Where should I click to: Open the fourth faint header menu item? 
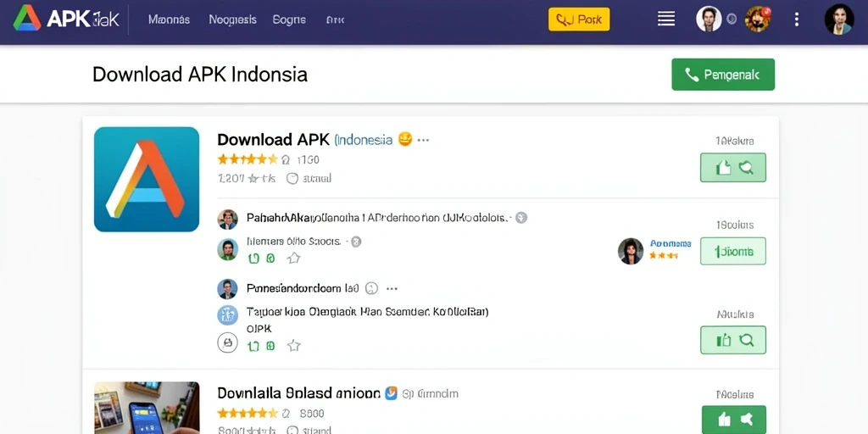tap(335, 20)
